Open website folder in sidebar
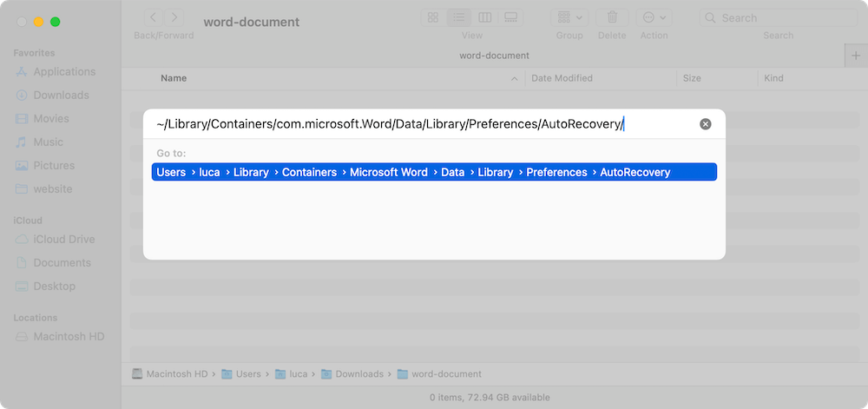Image resolution: width=868 pixels, height=409 pixels. coord(53,188)
